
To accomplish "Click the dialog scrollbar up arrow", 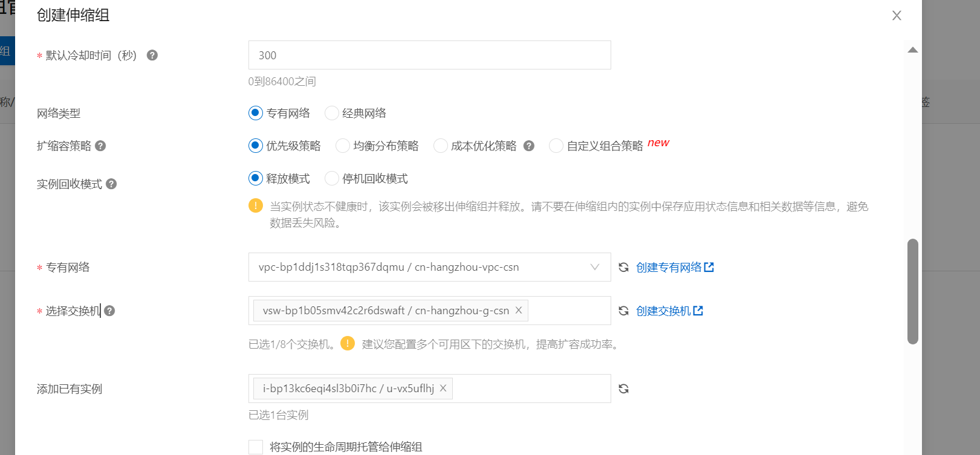I will pos(913,50).
